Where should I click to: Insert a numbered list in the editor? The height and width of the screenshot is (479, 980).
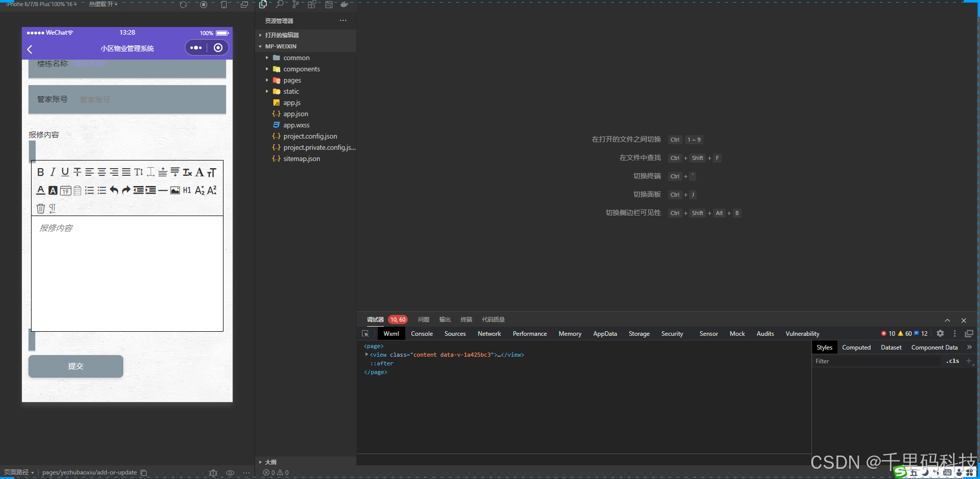pos(90,190)
